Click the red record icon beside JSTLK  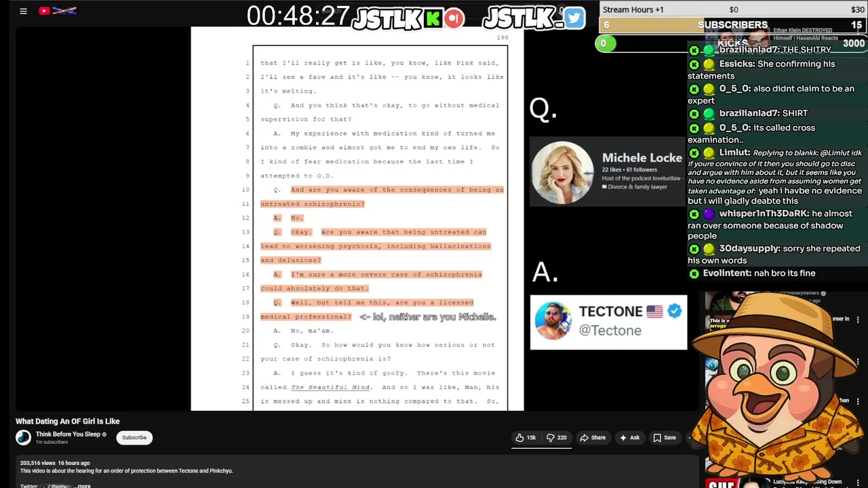click(454, 18)
